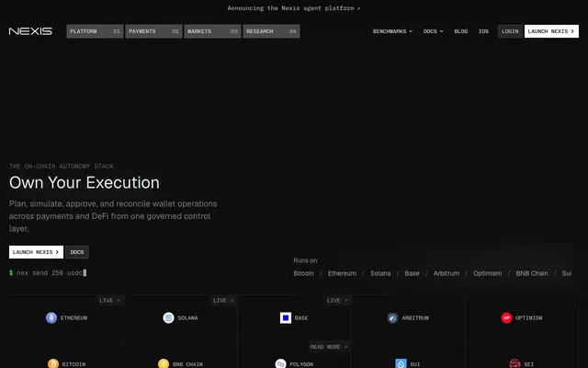
Task: Click the ARBITRUM card label
Action: [x=415, y=318]
